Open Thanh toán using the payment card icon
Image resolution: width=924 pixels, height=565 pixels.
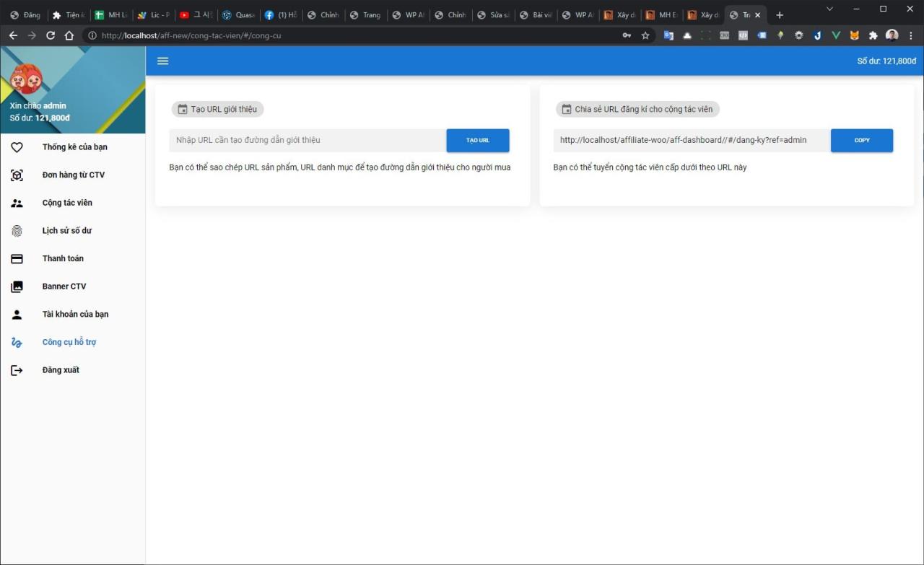[17, 258]
